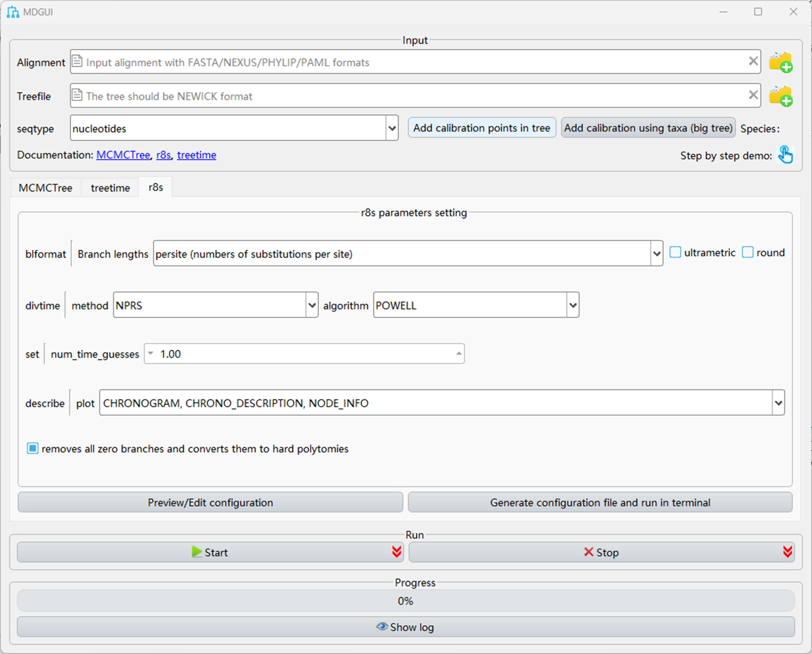Click the 0% progress bar
The image size is (812, 654).
(x=406, y=600)
